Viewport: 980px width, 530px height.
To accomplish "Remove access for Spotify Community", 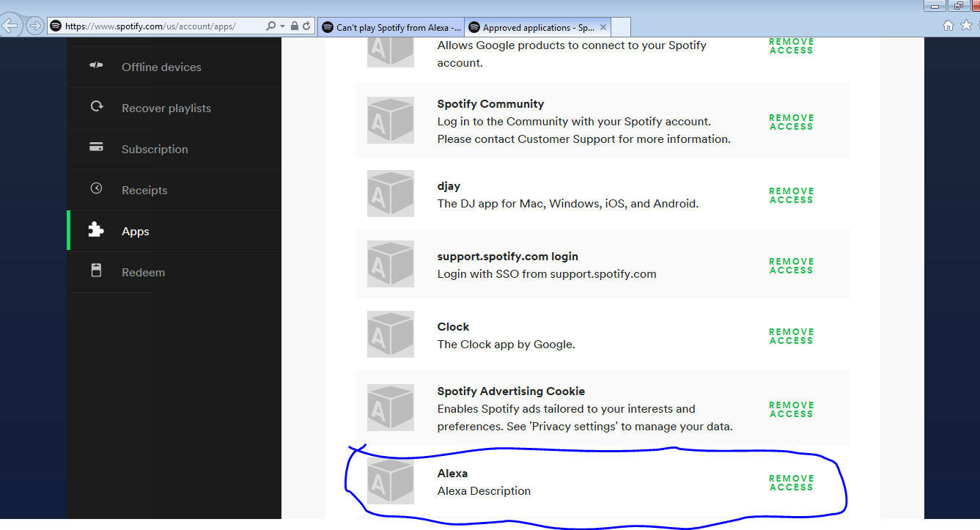I will tap(792, 122).
